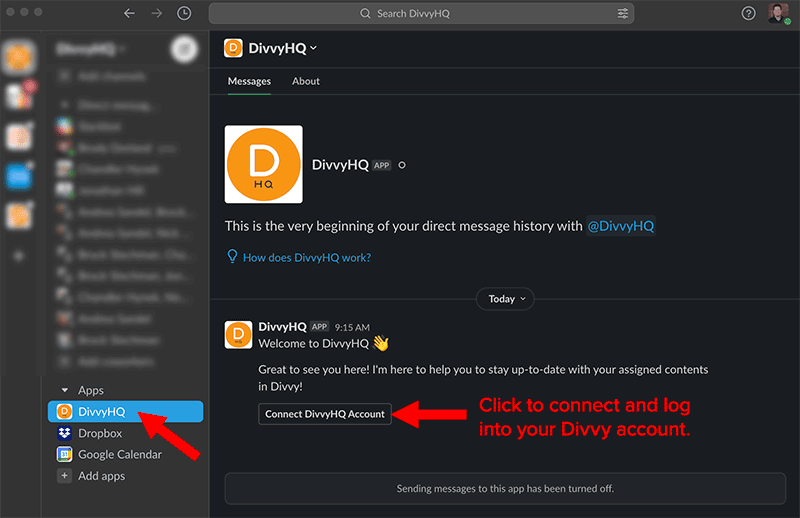The width and height of the screenshot is (800, 518).
Task: Click the large DivvyHQ logo image
Action: click(264, 164)
